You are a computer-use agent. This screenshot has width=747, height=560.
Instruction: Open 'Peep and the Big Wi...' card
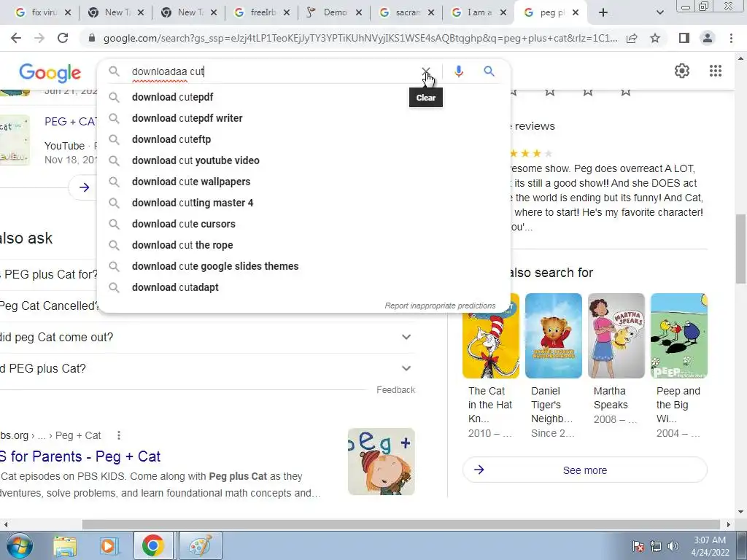coord(679,366)
